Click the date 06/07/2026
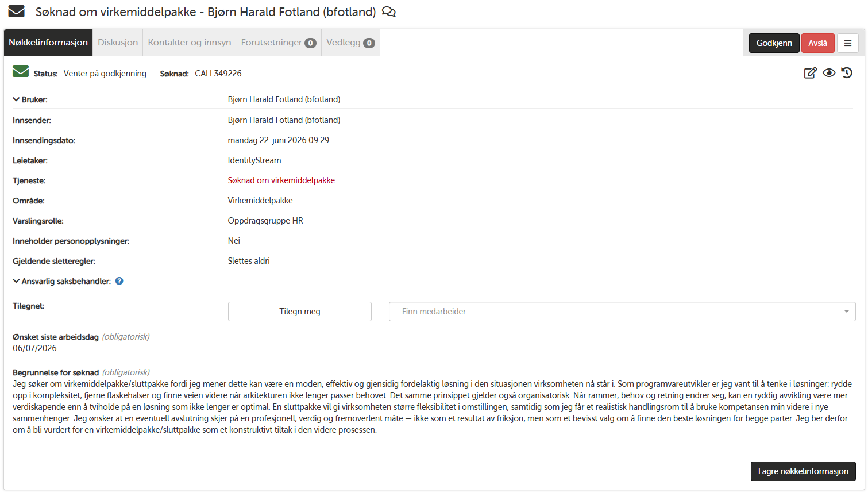The width and height of the screenshot is (868, 492). click(x=34, y=348)
